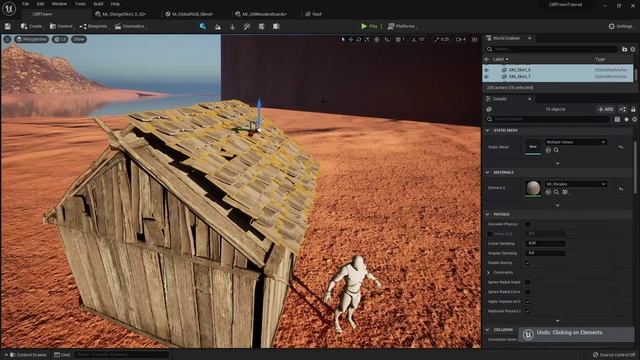Maximize or restore viewport layout icon
Image resolution: width=640 pixels, height=360 pixels.
click(475, 40)
